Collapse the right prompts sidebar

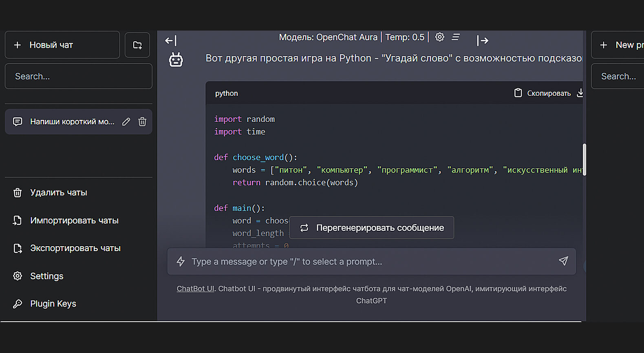click(483, 40)
